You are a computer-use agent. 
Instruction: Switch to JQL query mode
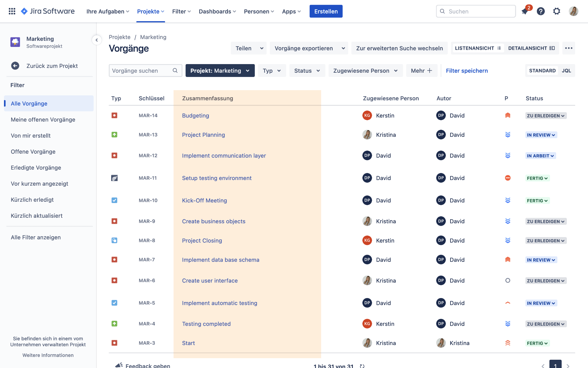[567, 71]
